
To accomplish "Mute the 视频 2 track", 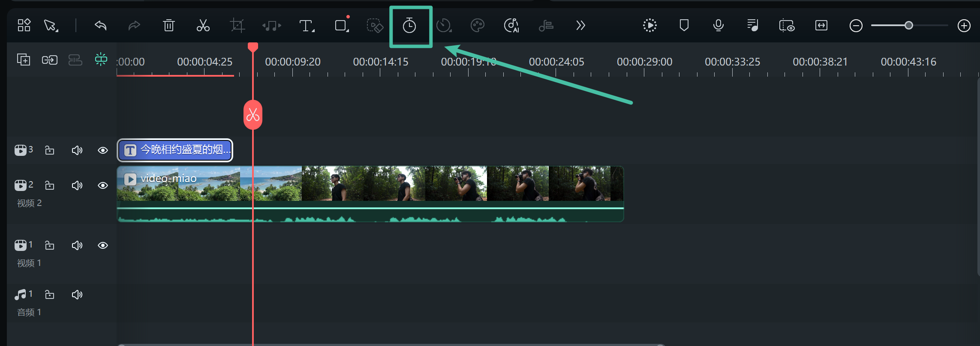I will 77,185.
